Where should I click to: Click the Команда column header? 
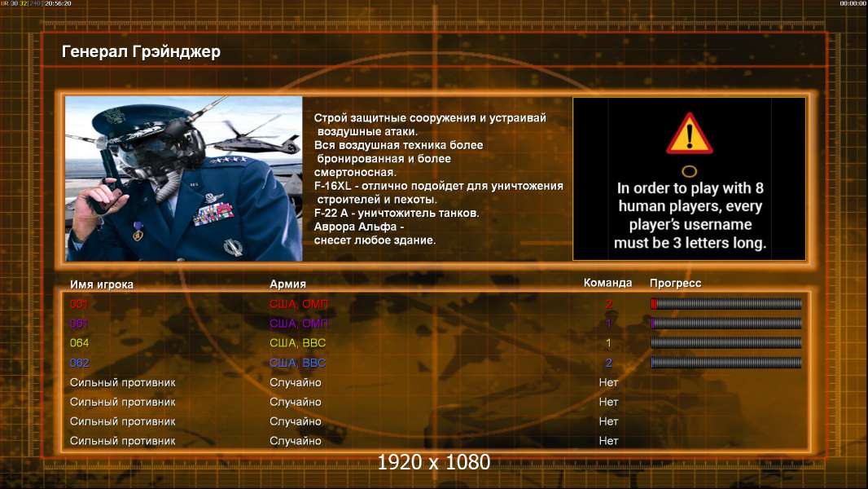click(x=607, y=283)
